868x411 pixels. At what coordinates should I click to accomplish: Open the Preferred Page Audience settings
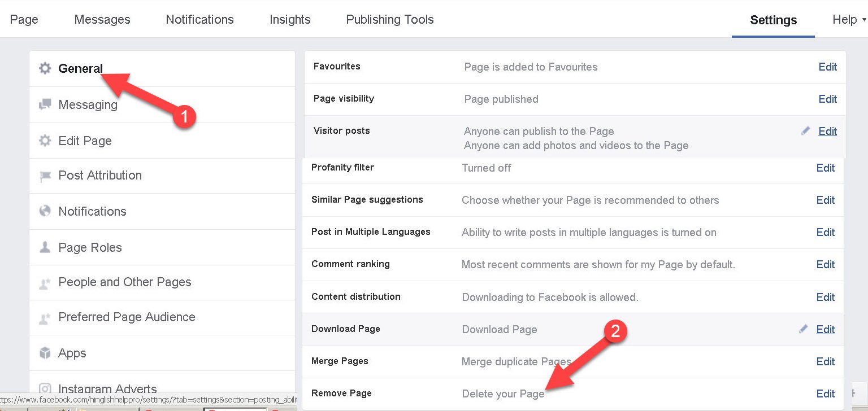tap(126, 317)
